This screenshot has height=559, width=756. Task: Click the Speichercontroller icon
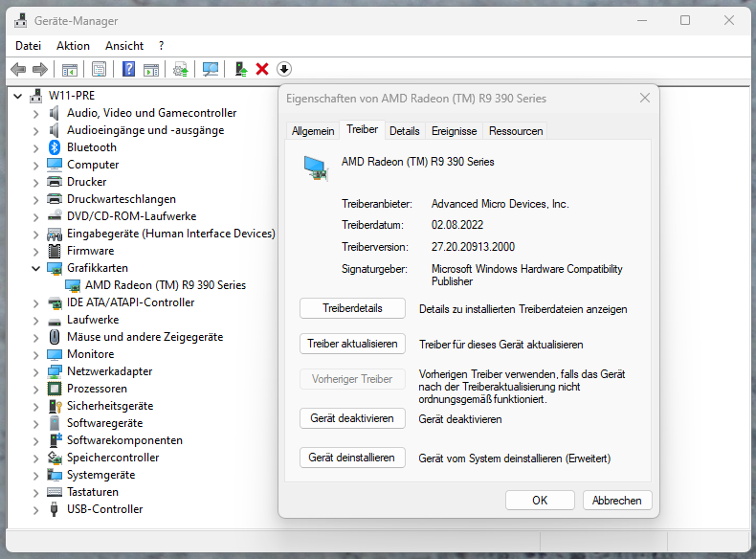pyautogui.click(x=55, y=458)
